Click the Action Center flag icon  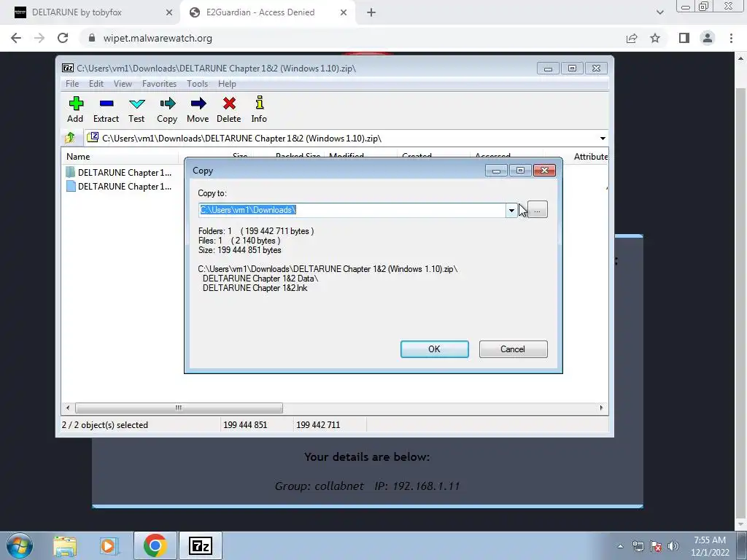pyautogui.click(x=656, y=546)
